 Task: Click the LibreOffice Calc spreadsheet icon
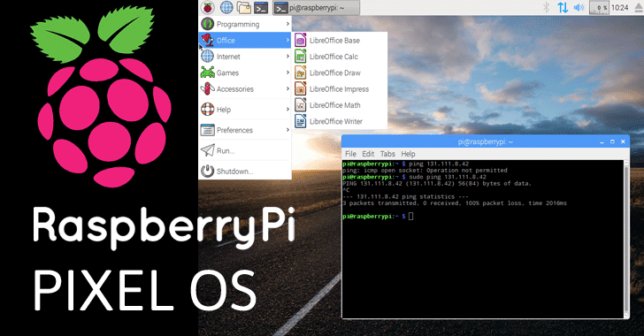pyautogui.click(x=300, y=56)
